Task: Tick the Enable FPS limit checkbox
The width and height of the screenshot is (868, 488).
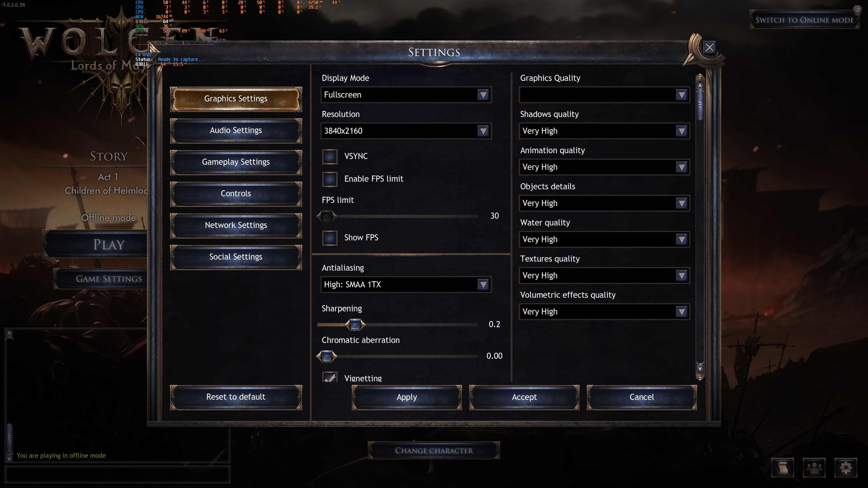Action: 330,179
